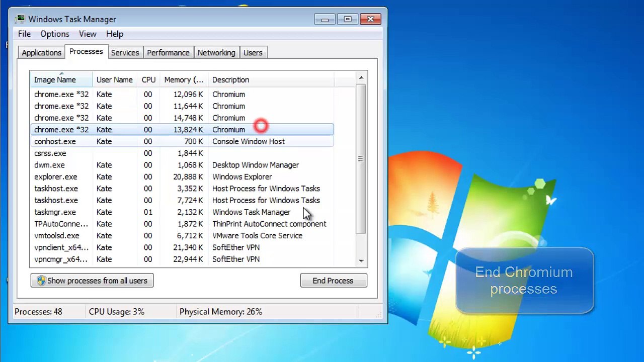Close the Windows Task Manager window
The image size is (644, 362).
(x=370, y=19)
